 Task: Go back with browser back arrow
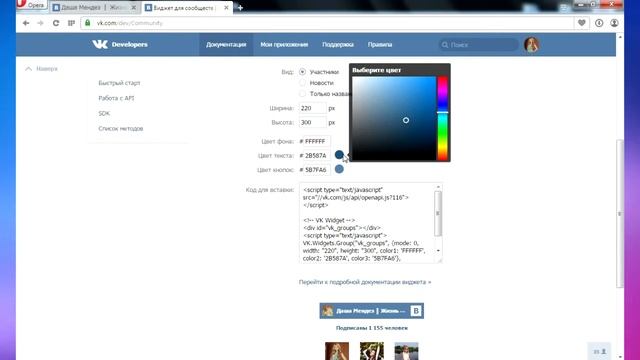coord(26,23)
